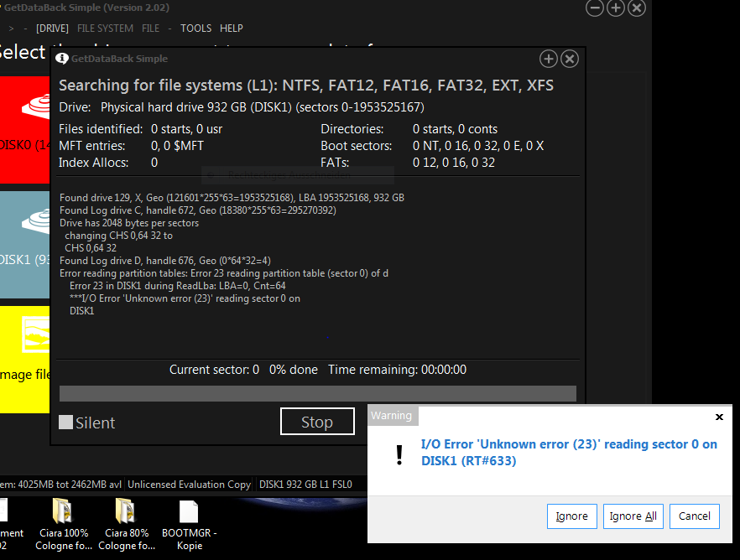Click Ignore All in the Warning dialog

pyautogui.click(x=633, y=516)
